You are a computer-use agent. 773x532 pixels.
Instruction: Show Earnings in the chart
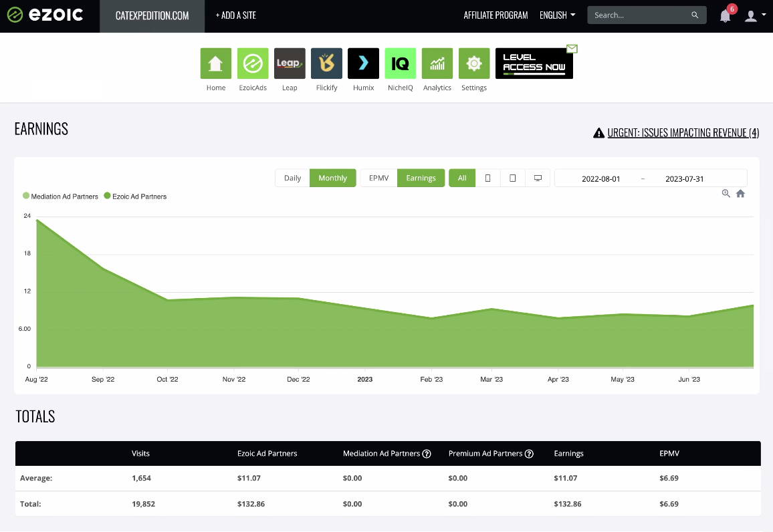click(421, 178)
